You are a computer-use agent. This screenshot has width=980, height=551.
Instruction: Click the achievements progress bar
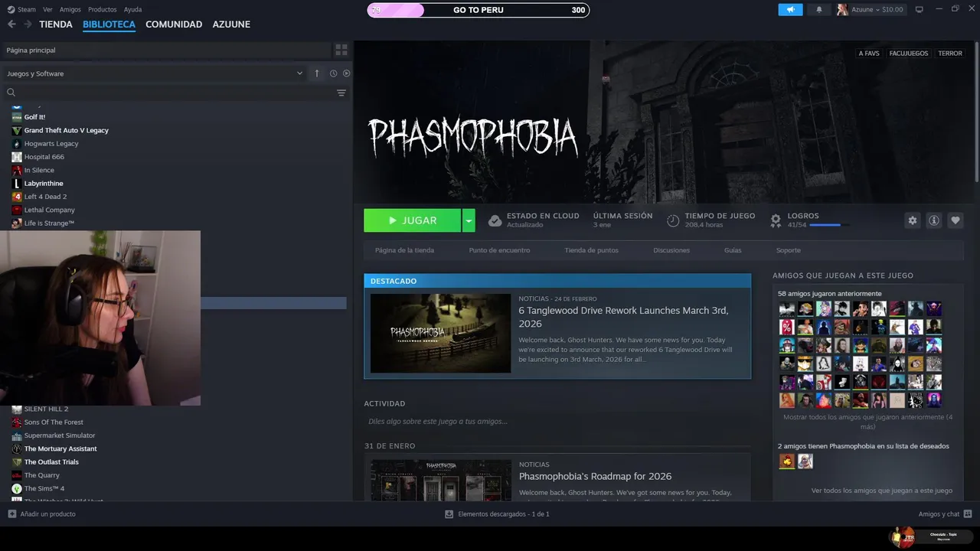pos(830,225)
